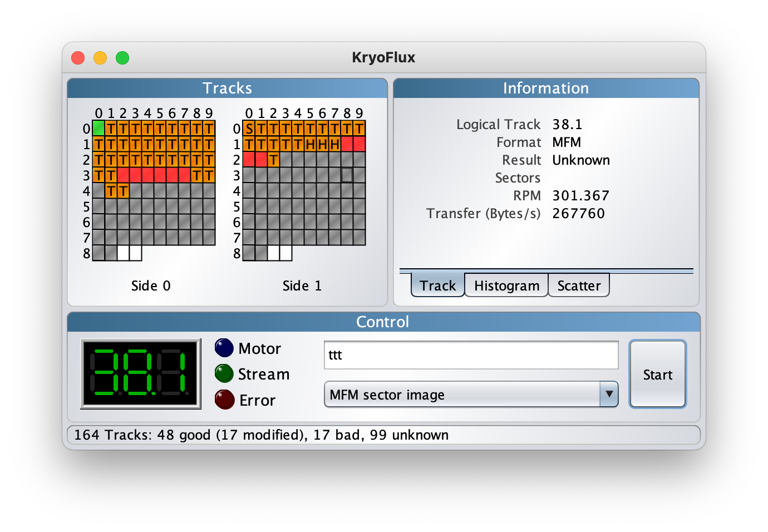Open the MFM sector image format dropdown
Image resolution: width=768 pixels, height=532 pixels.
pyautogui.click(x=471, y=395)
